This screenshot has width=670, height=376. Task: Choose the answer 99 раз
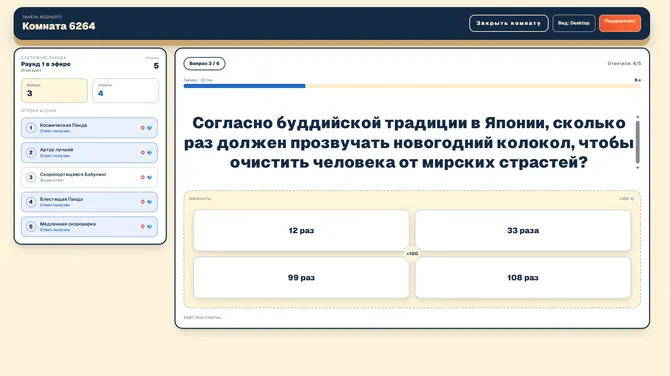click(x=301, y=277)
